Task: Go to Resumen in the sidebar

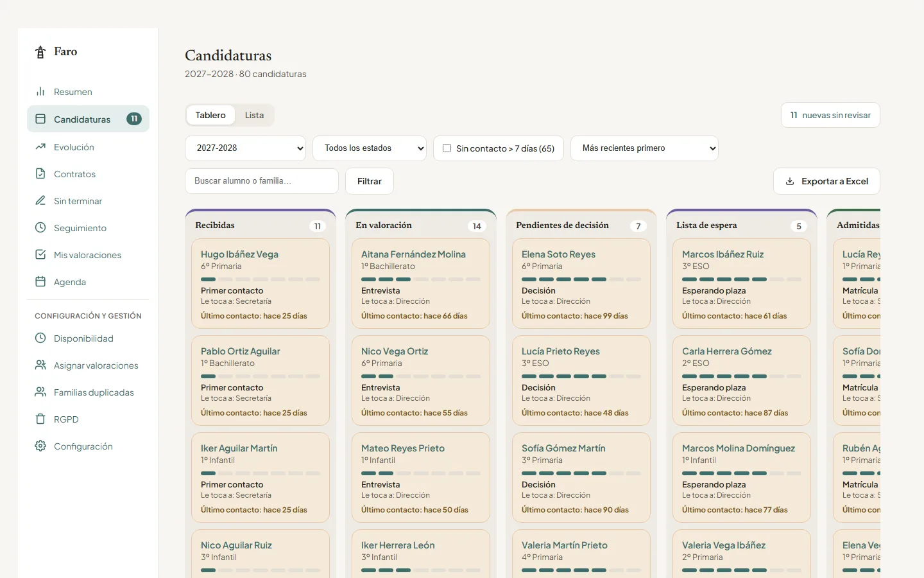Action: pyautogui.click(x=88, y=92)
